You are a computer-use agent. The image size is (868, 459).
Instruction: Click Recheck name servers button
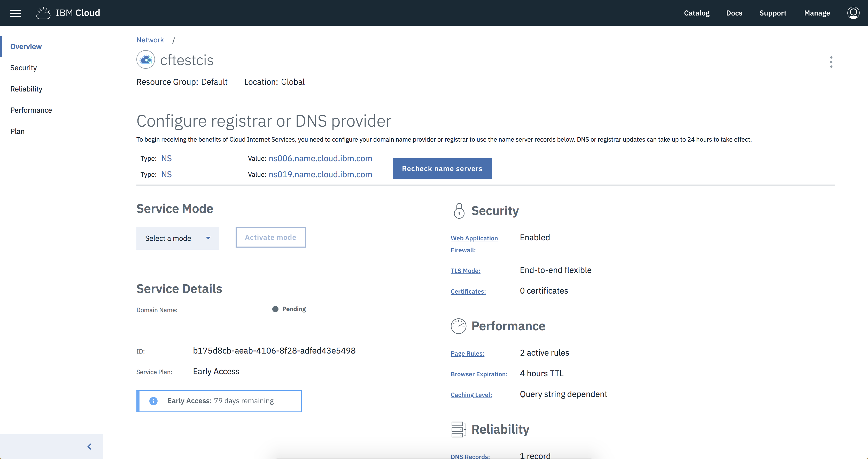click(x=442, y=169)
